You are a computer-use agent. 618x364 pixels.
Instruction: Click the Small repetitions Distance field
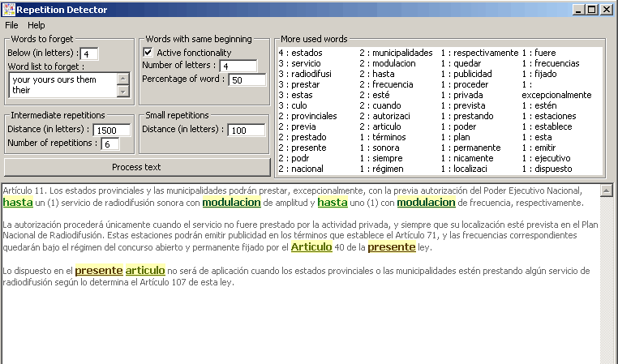pos(247,130)
